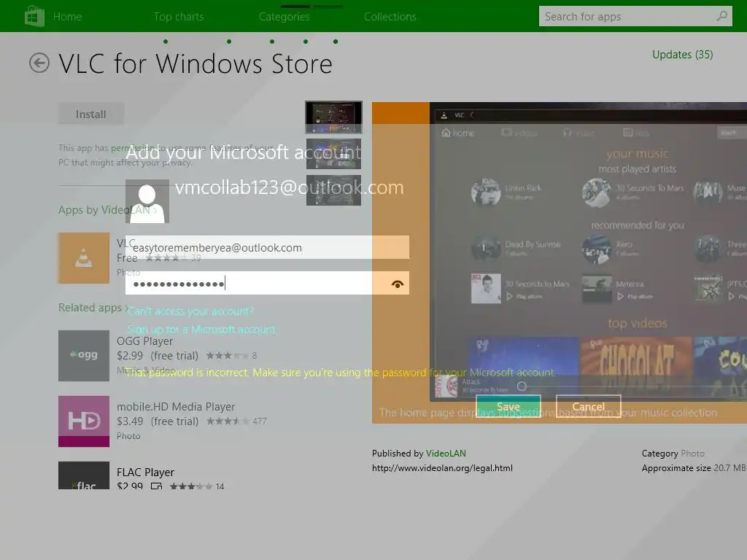Expand Related apps list
Image resolution: width=747 pixels, height=560 pixels.
click(x=93, y=308)
